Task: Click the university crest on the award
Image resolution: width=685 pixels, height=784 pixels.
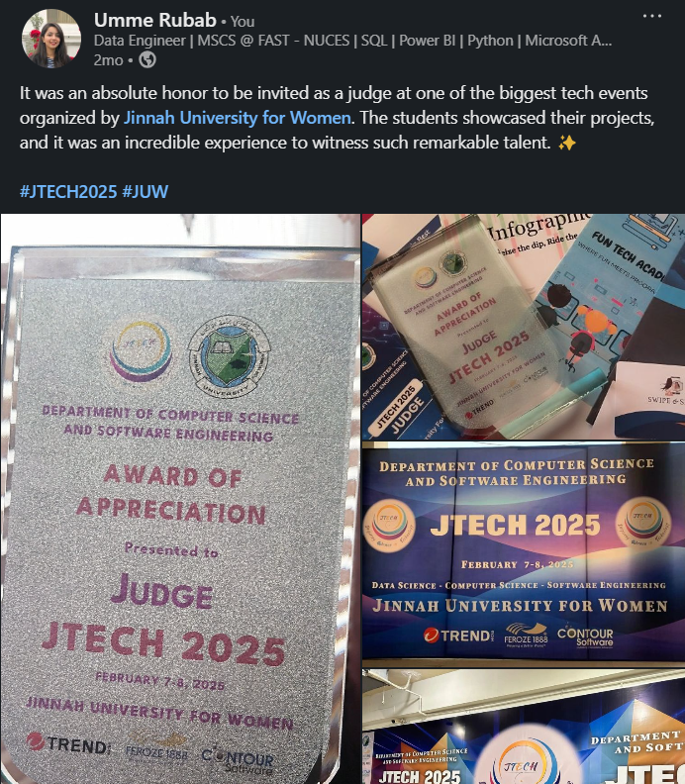Action: [x=229, y=356]
